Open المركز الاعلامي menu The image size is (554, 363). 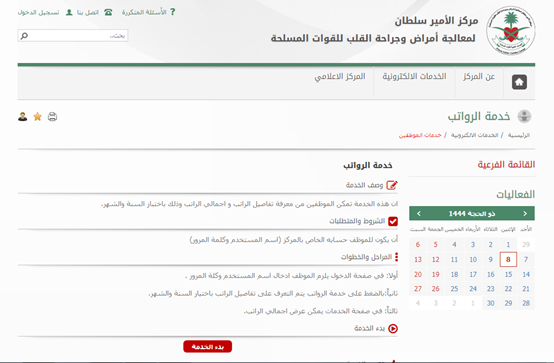pyautogui.click(x=340, y=77)
